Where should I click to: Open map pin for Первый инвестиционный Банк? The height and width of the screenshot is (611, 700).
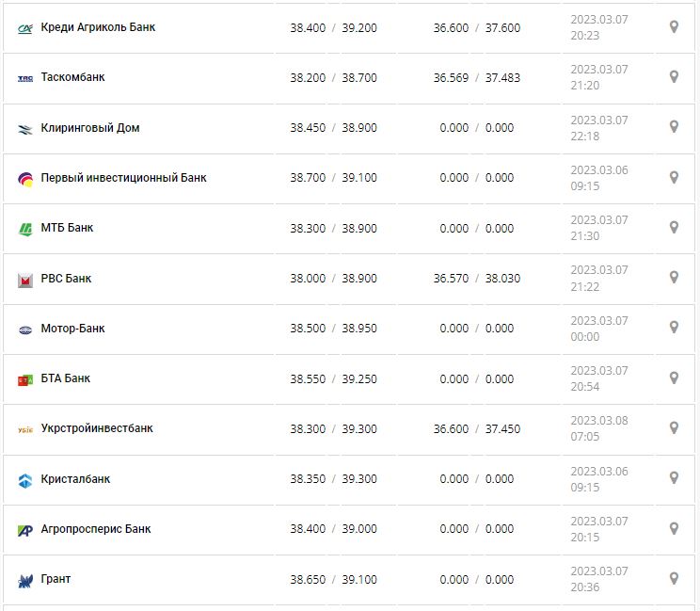point(674,177)
